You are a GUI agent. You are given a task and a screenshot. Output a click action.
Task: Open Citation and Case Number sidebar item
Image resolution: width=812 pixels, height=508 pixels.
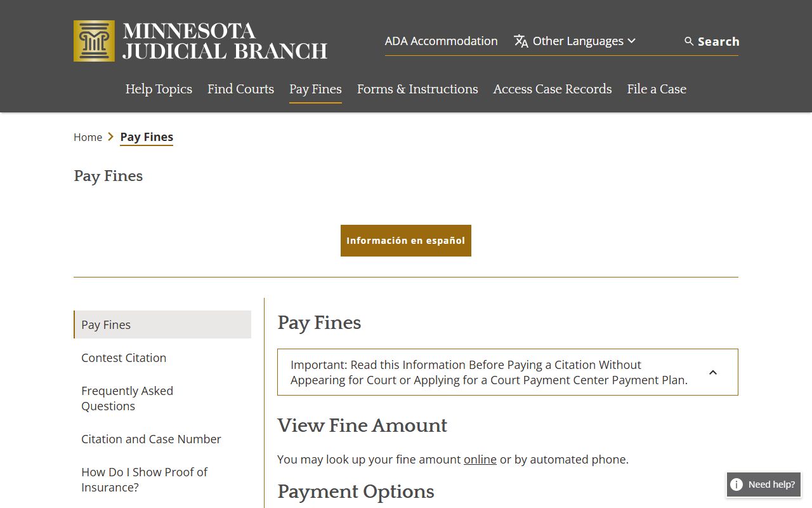click(x=151, y=439)
